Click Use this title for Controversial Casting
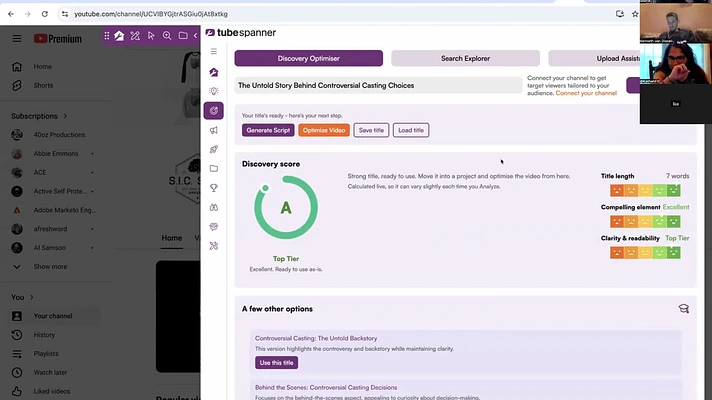The image size is (712, 400). coord(277,363)
